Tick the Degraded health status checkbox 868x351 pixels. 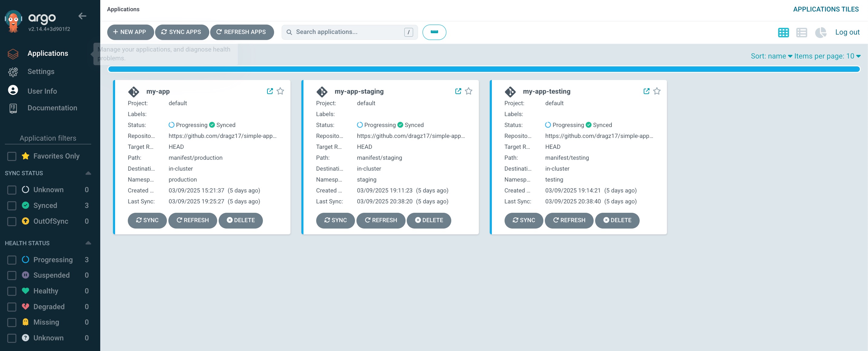pyautogui.click(x=12, y=306)
